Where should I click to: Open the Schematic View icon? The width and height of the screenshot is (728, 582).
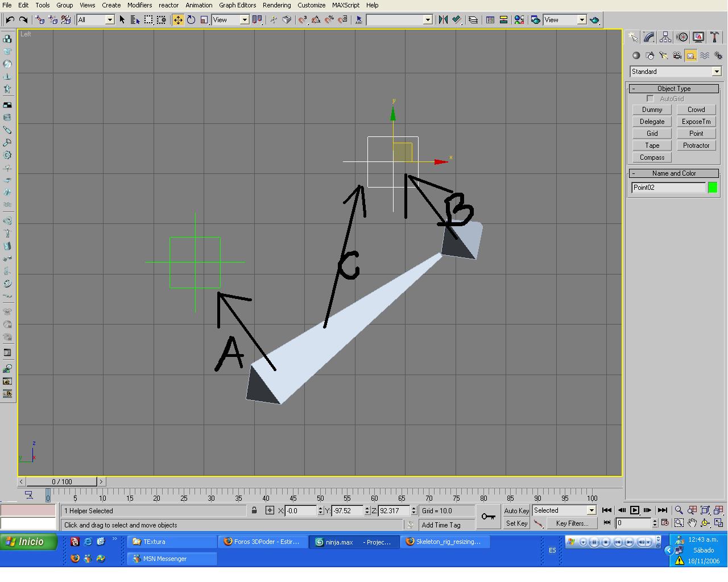[503, 20]
